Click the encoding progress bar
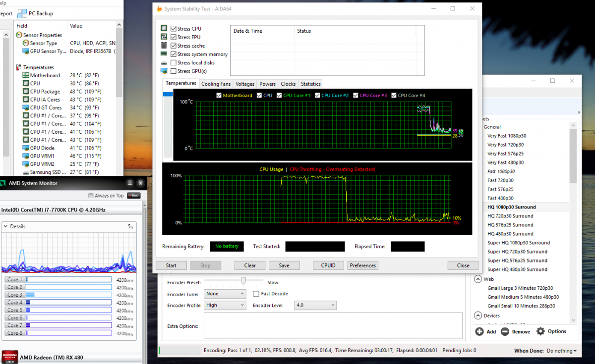Image resolution: width=595 pixels, height=364 pixels. [179, 351]
